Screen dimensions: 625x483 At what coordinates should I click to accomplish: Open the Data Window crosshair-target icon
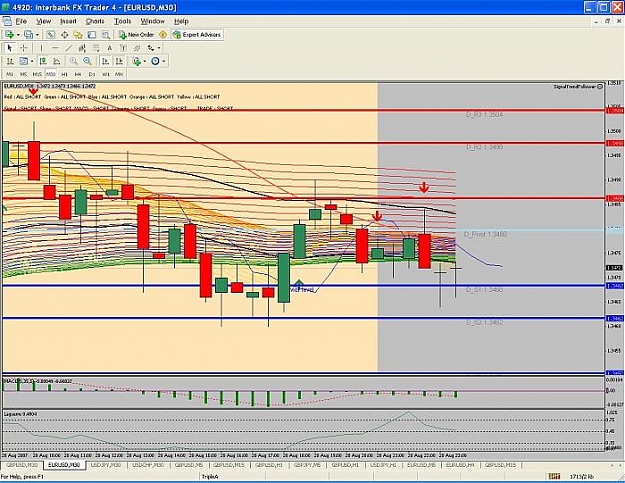click(x=64, y=35)
